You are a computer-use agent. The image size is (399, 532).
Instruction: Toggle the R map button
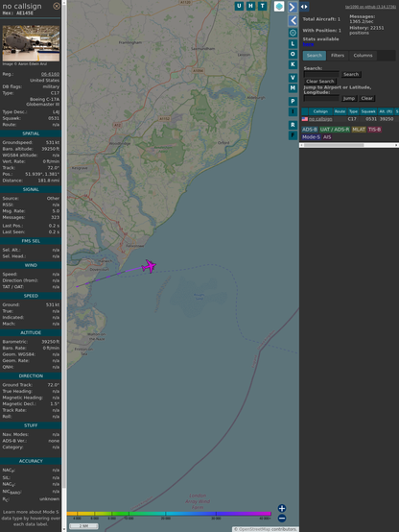click(x=293, y=125)
